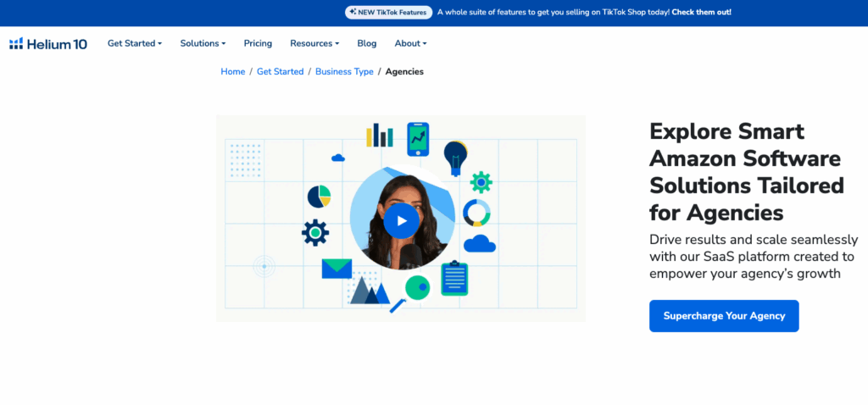The image size is (868, 405).
Task: Click the bar chart icon in illustration
Action: point(379,136)
